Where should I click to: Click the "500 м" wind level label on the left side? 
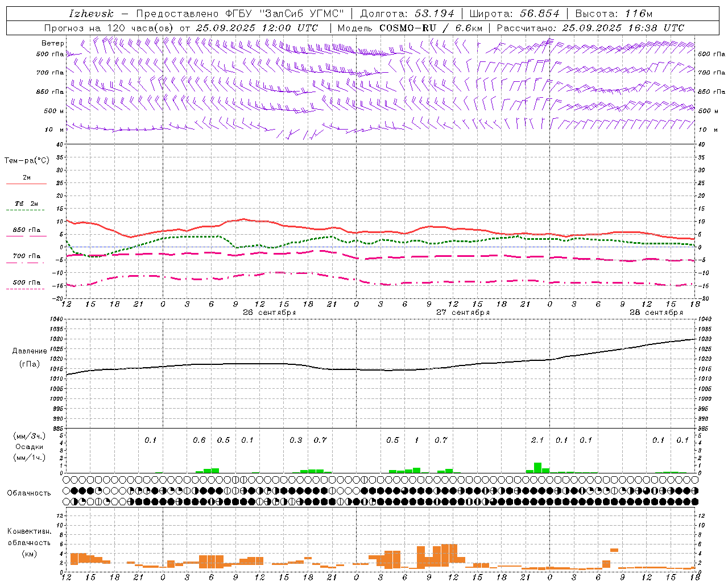pyautogui.click(x=55, y=111)
